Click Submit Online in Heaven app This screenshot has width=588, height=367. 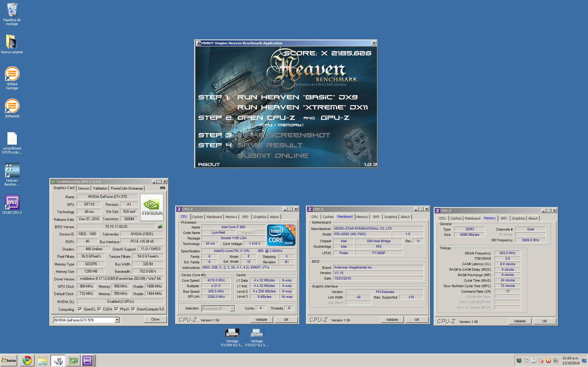coord(273,156)
